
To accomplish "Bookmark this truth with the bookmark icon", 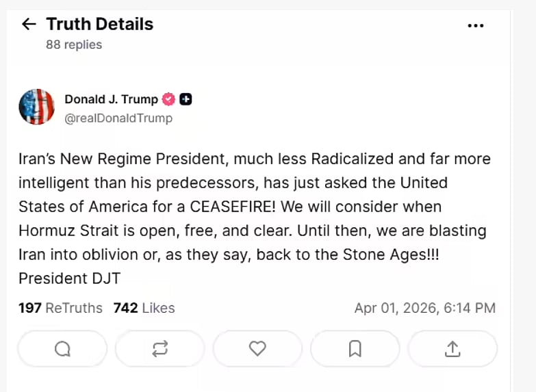I will coord(355,349).
